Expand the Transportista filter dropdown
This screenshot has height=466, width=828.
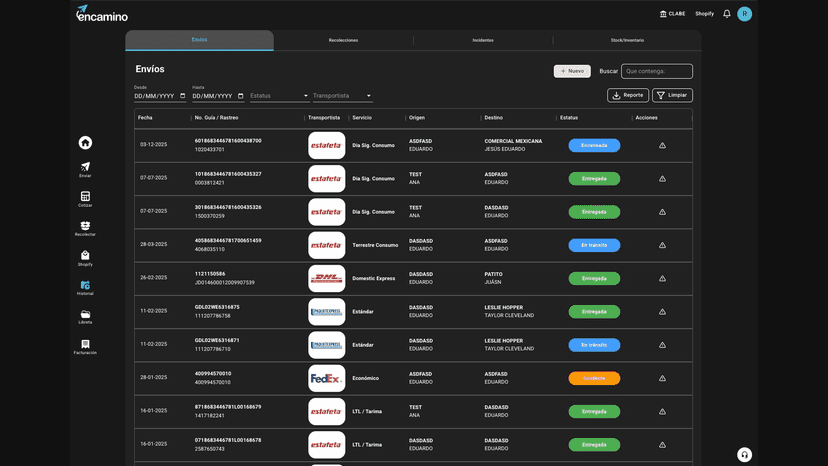342,96
